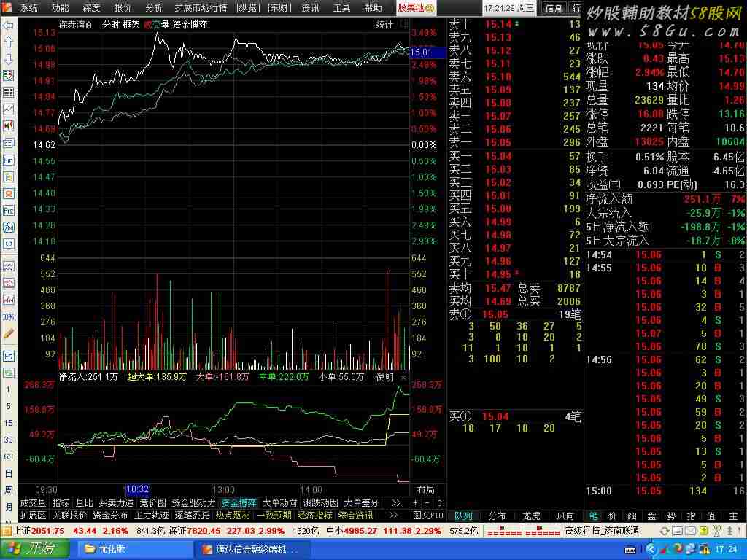This screenshot has width=747, height=560.
Task: Switch to the 分布 tab
Action: tap(498, 516)
